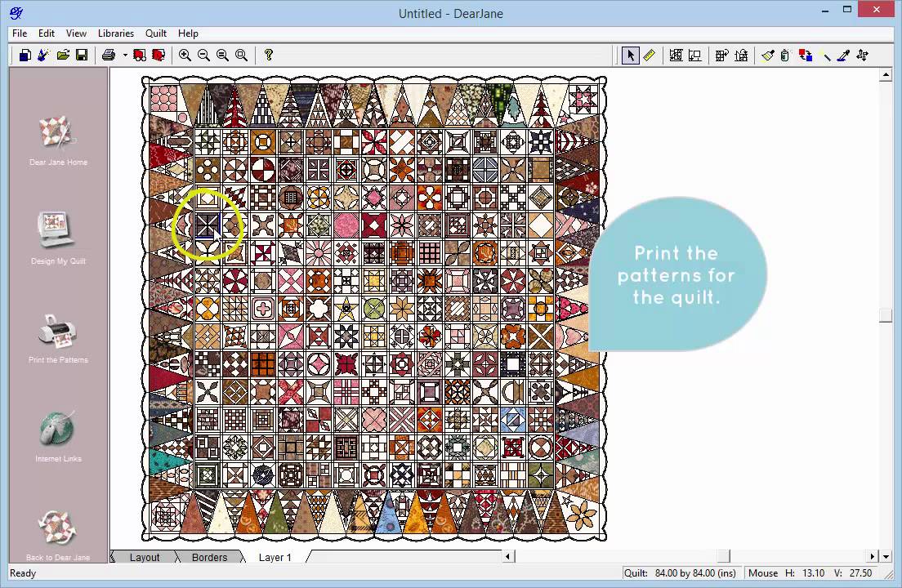Click the vertical scrollbar up arrow
The width and height of the screenshot is (902, 588).
pos(886,75)
